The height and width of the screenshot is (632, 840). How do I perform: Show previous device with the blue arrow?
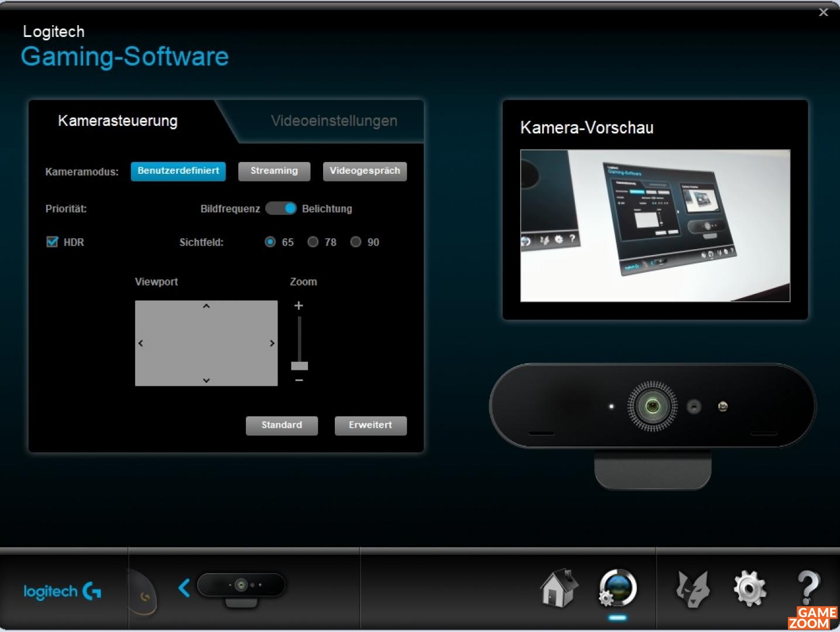click(184, 588)
